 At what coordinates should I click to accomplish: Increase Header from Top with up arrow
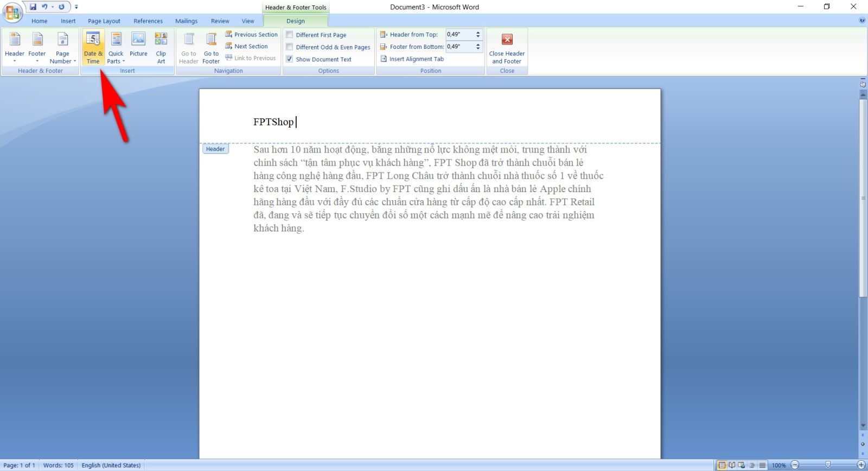pyautogui.click(x=478, y=32)
